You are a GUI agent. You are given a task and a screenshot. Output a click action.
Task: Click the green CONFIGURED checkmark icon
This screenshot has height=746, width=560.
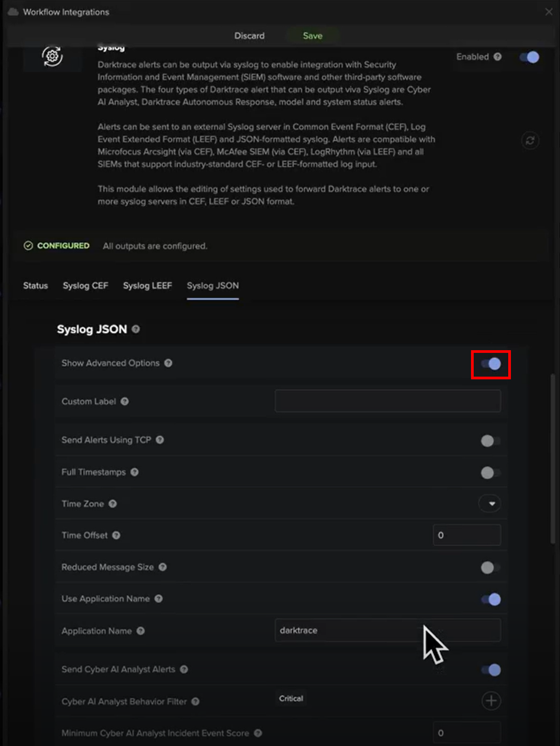(28, 245)
